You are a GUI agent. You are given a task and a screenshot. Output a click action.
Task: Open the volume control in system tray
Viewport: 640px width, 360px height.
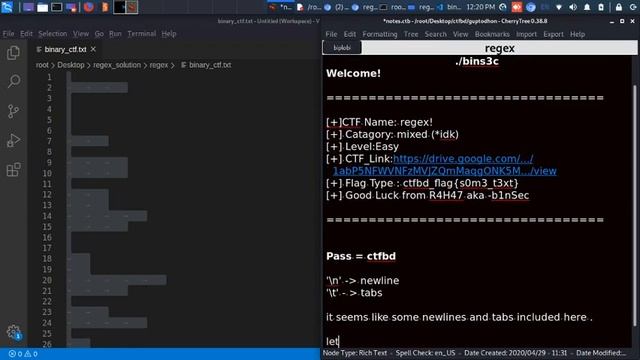click(x=573, y=7)
